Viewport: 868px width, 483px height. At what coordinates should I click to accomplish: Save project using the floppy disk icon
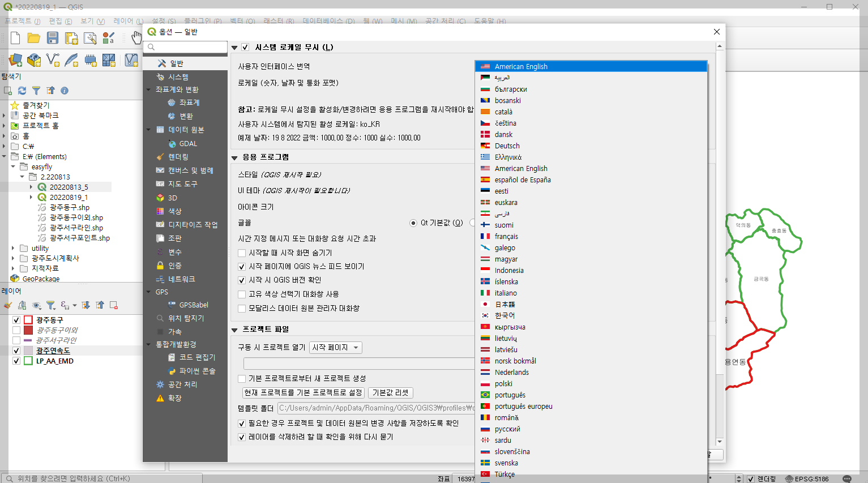click(x=53, y=38)
